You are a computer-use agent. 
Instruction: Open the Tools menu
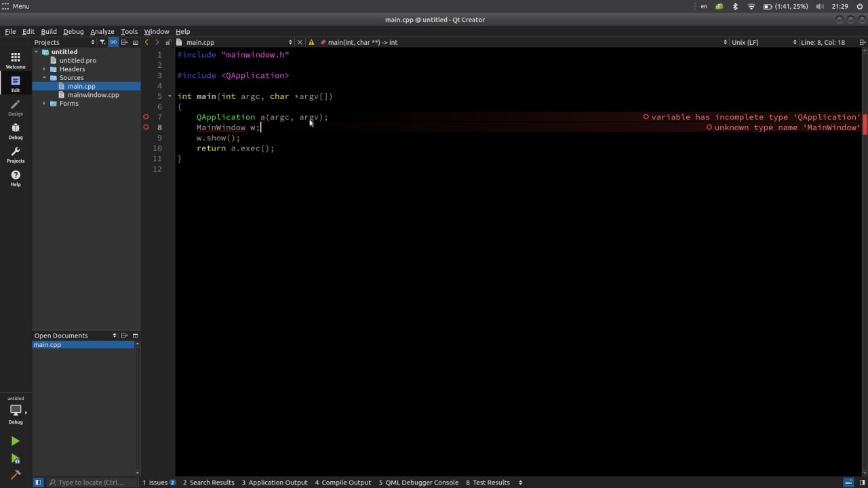[129, 31]
